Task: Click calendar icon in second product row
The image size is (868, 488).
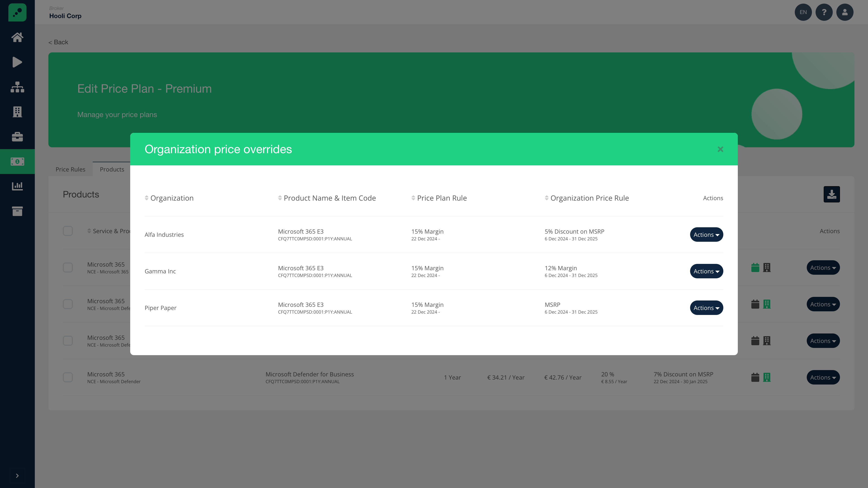Action: (x=755, y=304)
